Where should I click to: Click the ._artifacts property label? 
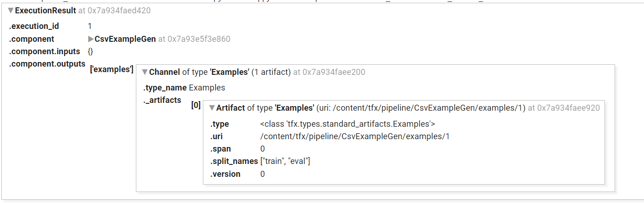[162, 100]
